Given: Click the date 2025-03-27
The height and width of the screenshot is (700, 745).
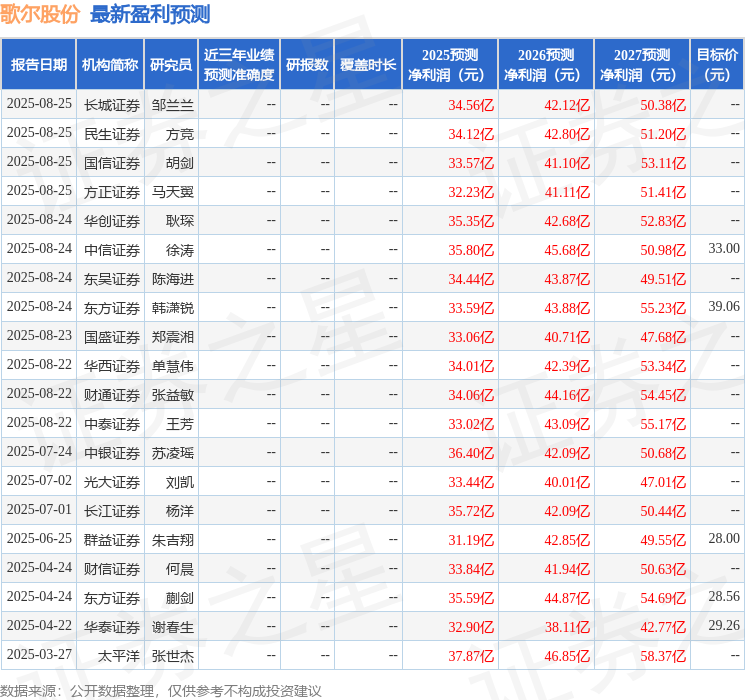Looking at the screenshot, I should pyautogui.click(x=39, y=654).
